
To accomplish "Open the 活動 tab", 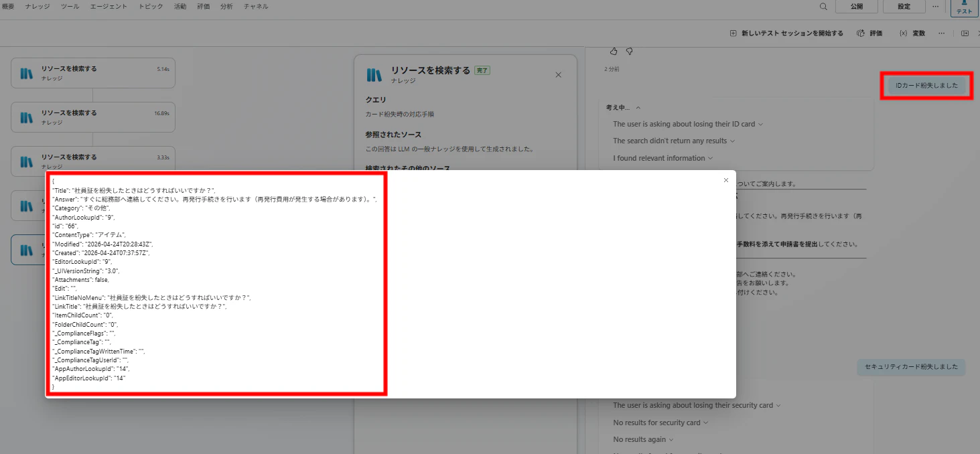I will 180,6.
